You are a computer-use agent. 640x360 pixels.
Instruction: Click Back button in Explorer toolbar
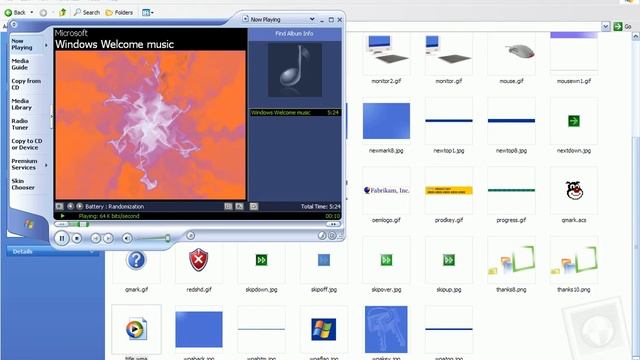point(15,13)
